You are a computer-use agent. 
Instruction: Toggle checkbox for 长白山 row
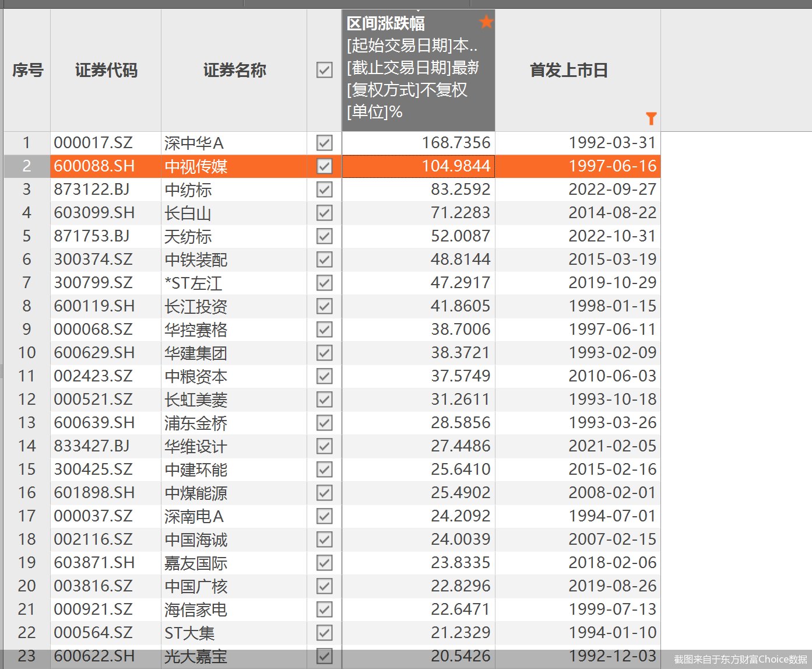tap(325, 213)
